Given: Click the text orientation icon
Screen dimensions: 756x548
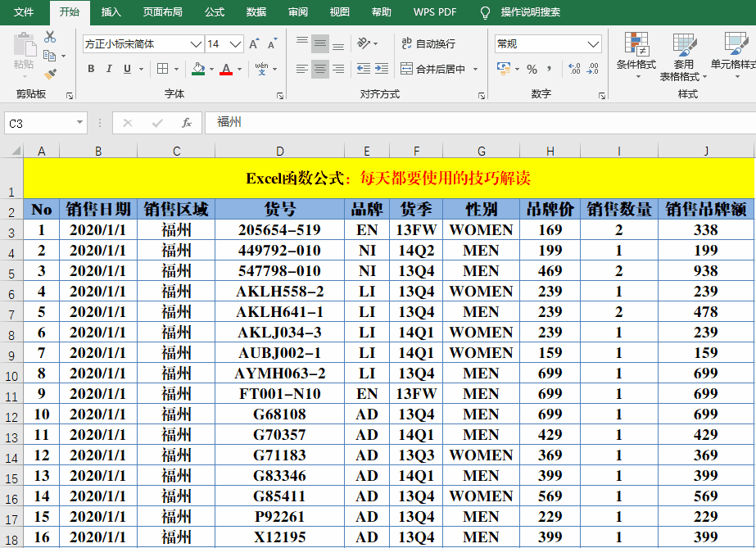Looking at the screenshot, I should point(363,43).
